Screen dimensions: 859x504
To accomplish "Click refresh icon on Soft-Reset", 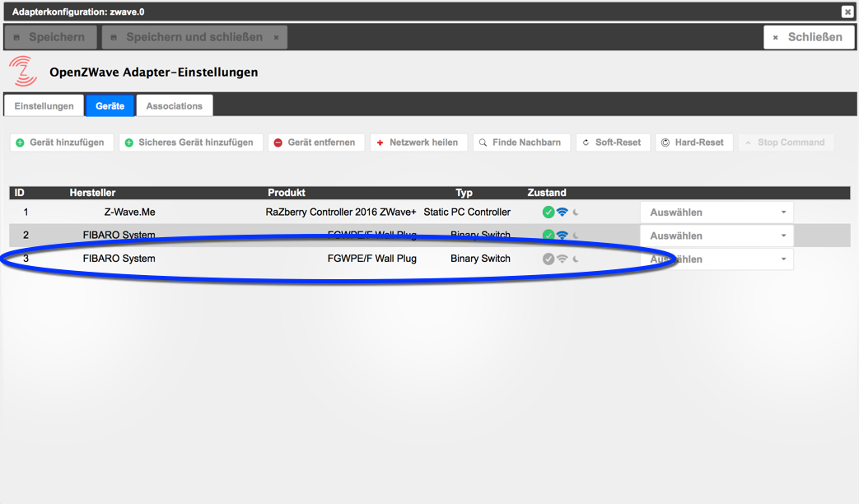I will click(586, 142).
